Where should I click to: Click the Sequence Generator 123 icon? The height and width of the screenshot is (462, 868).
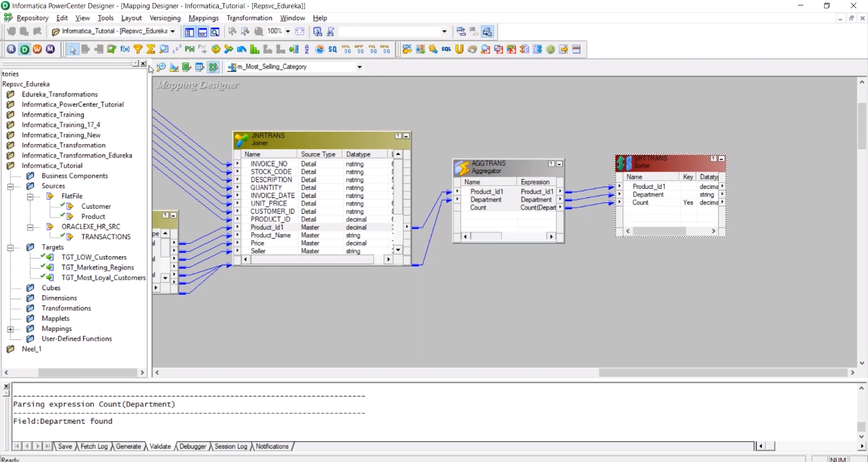[x=177, y=49]
